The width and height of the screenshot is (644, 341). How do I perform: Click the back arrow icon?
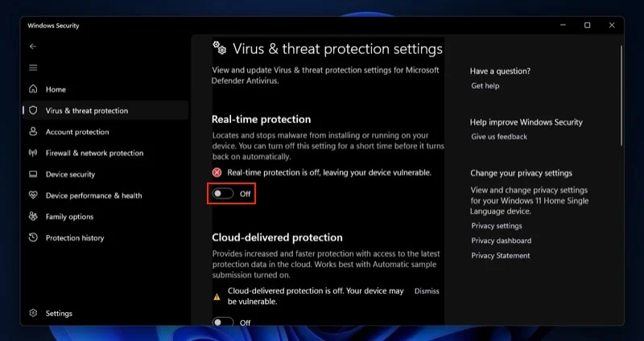click(33, 47)
